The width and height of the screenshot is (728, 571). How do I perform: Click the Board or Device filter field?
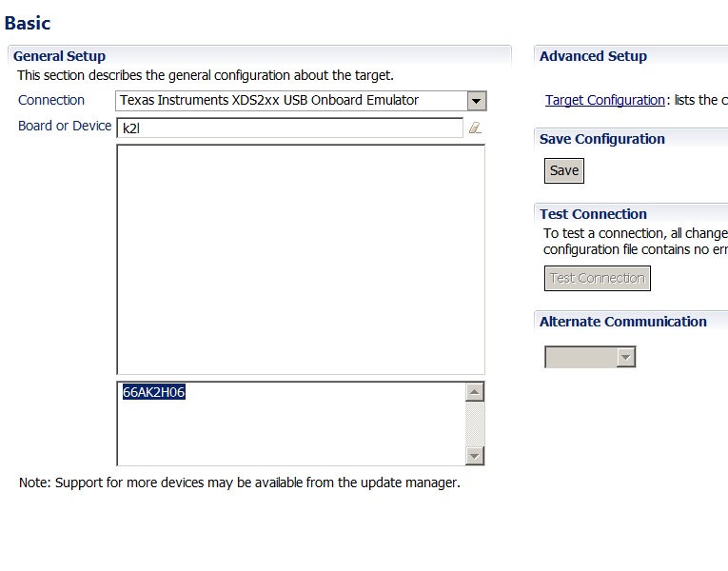(x=289, y=128)
